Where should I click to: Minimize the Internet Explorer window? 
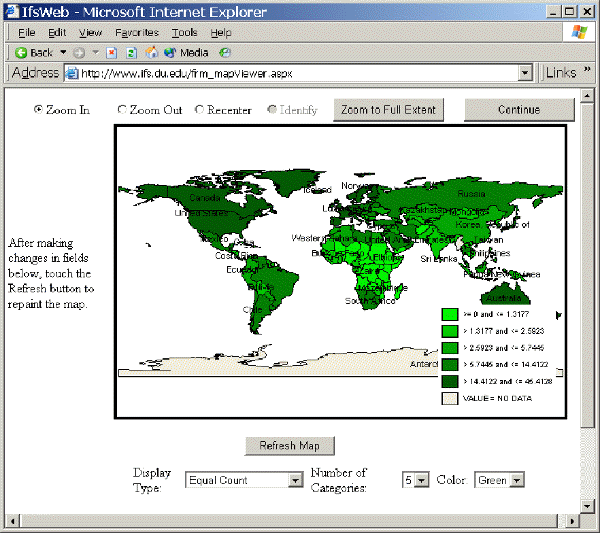click(x=553, y=12)
